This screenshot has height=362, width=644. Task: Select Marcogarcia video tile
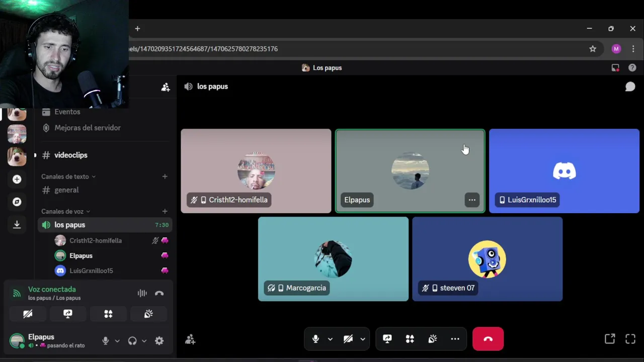click(x=333, y=259)
